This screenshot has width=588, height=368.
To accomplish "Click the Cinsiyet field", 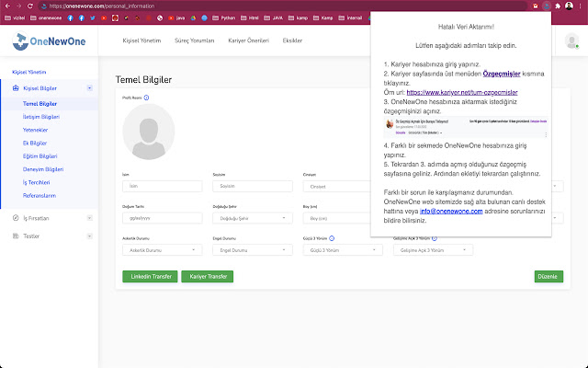I will [337, 186].
